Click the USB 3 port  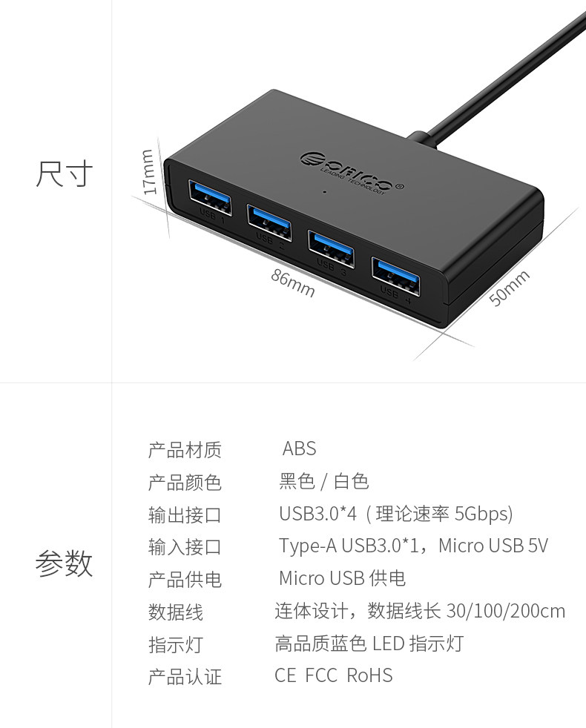[x=331, y=248]
